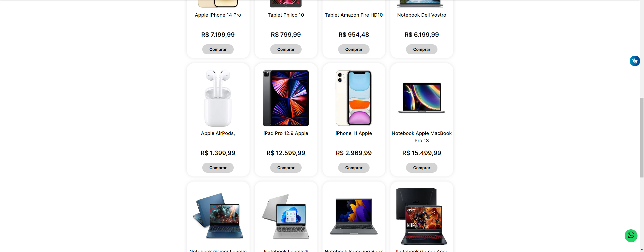Click the iPad Pro 12.9 product image

click(x=286, y=98)
